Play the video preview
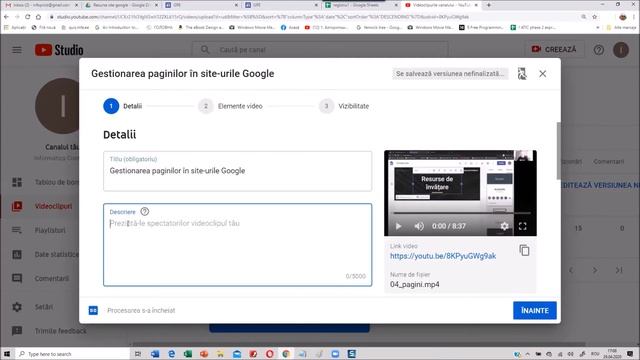The image size is (640, 360). pos(398,226)
